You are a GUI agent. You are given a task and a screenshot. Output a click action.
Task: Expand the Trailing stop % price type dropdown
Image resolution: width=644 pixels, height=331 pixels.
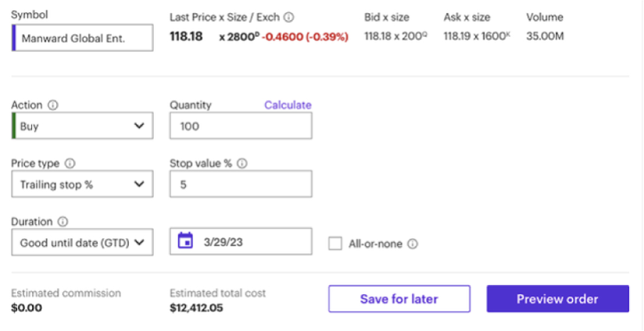click(x=82, y=184)
